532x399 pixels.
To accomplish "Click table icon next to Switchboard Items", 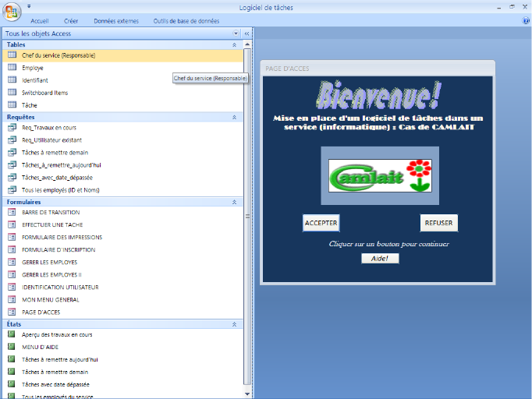I will tap(12, 92).
